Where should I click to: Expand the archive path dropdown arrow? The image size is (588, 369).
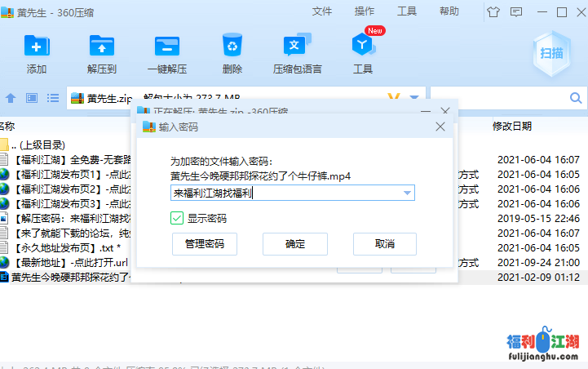point(414,98)
